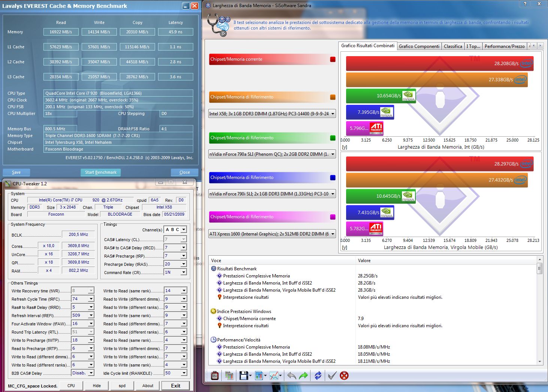Click NVIDIA logo on the 10.654GB/s bar

(x=409, y=96)
